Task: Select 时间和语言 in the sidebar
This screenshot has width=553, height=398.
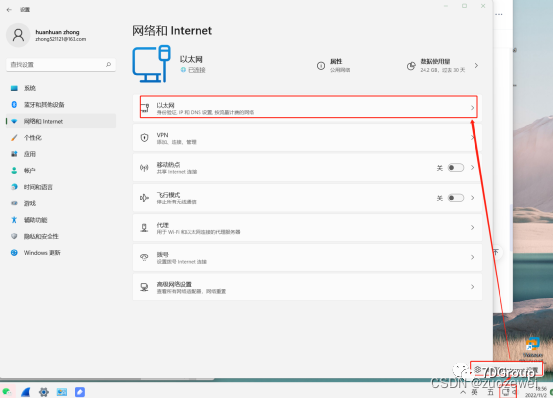Action: [x=61, y=187]
